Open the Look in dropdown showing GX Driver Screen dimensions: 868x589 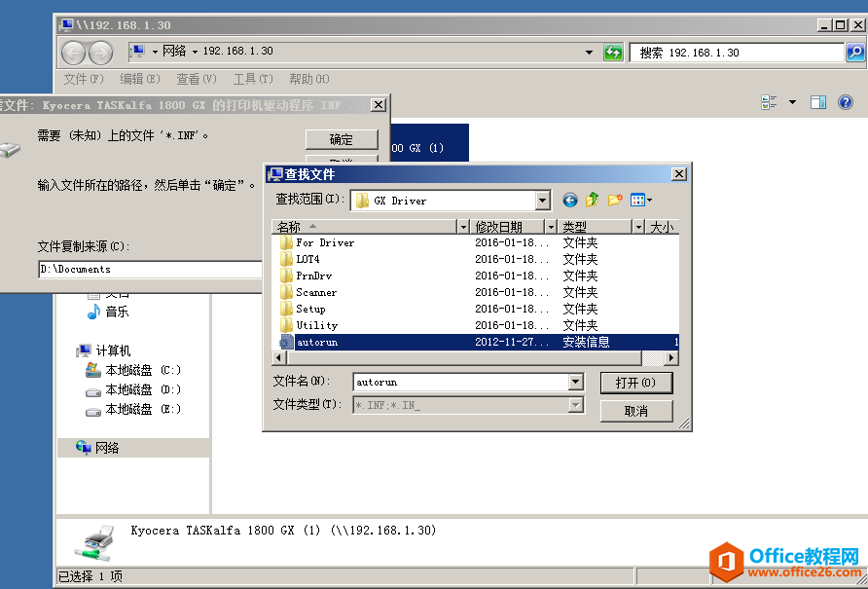pyautogui.click(x=543, y=201)
